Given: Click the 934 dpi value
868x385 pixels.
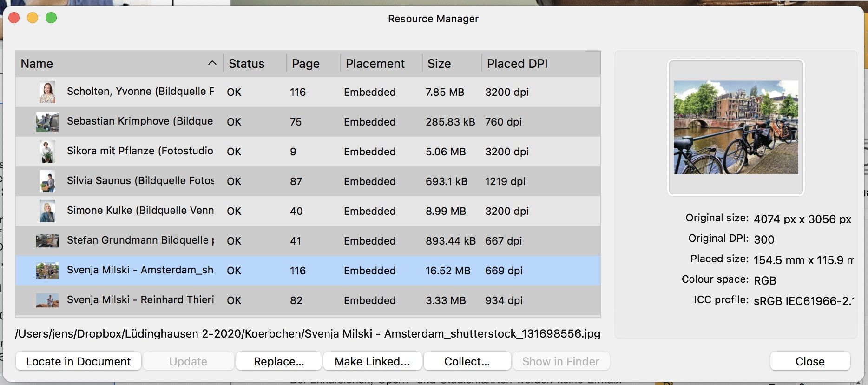Looking at the screenshot, I should click(x=504, y=300).
